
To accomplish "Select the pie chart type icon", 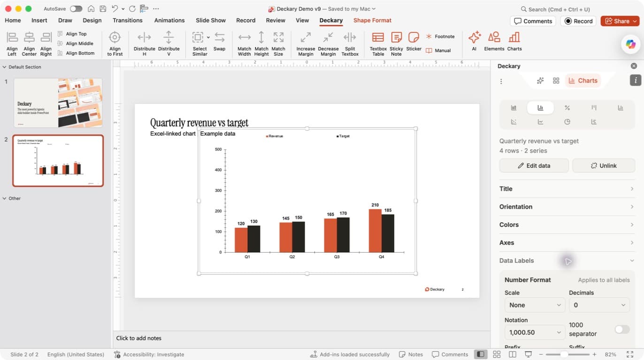I will [x=567, y=122].
